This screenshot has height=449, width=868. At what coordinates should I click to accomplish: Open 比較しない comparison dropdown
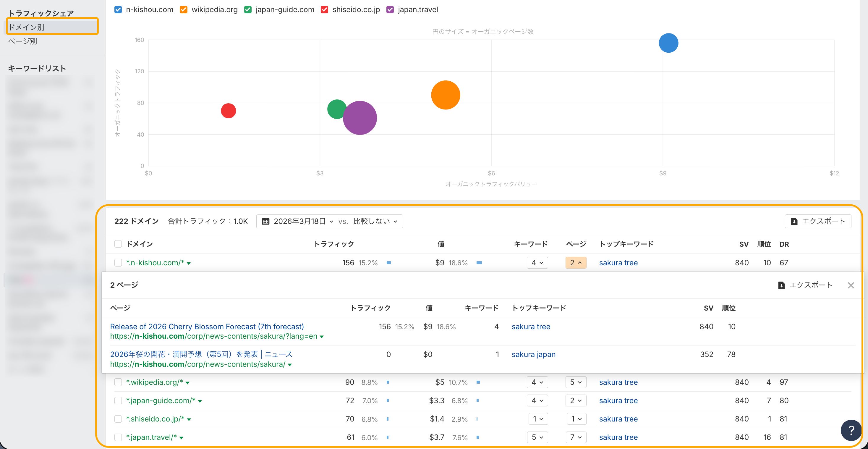pos(375,221)
